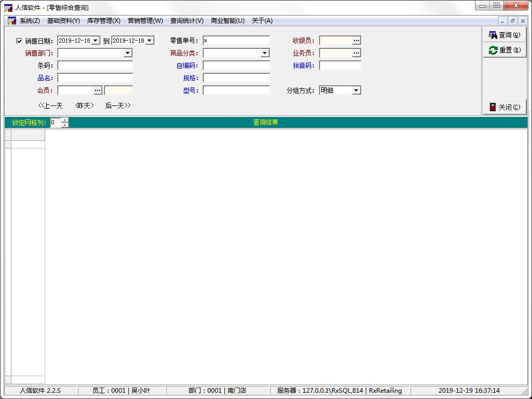Click the 查询结果 header label
The image size is (532, 399).
tap(265, 122)
